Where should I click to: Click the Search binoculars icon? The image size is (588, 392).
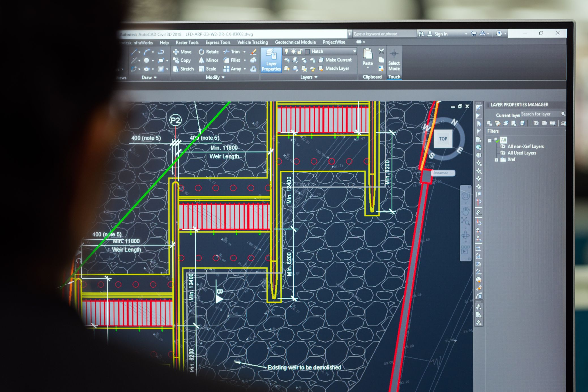pos(421,34)
